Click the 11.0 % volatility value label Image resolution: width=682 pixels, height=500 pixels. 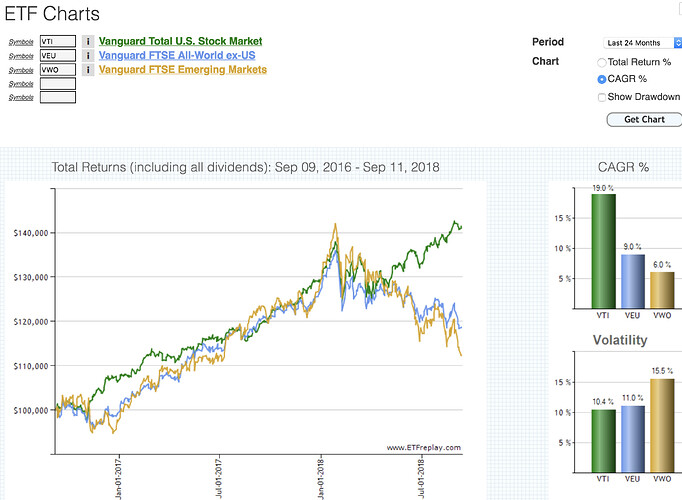click(x=633, y=398)
